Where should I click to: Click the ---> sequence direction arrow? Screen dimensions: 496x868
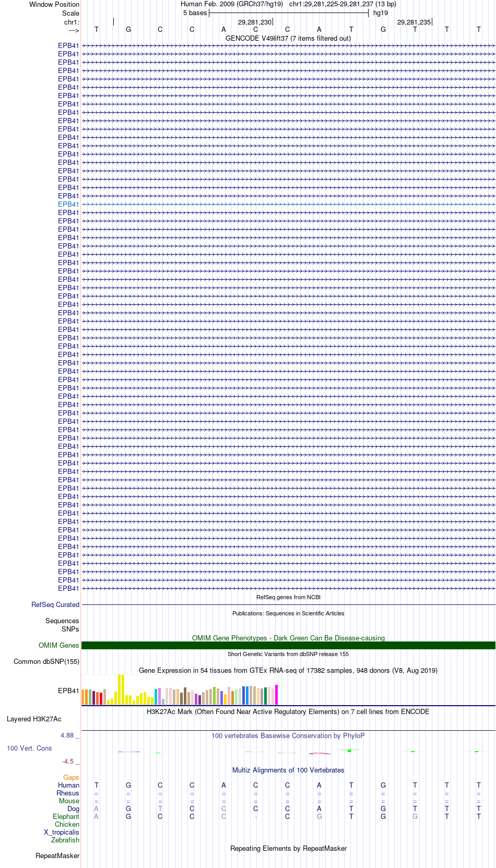(74, 30)
